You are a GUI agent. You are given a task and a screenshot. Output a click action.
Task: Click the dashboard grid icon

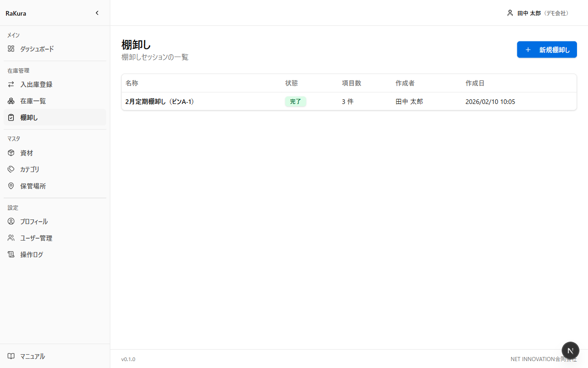coord(11,49)
